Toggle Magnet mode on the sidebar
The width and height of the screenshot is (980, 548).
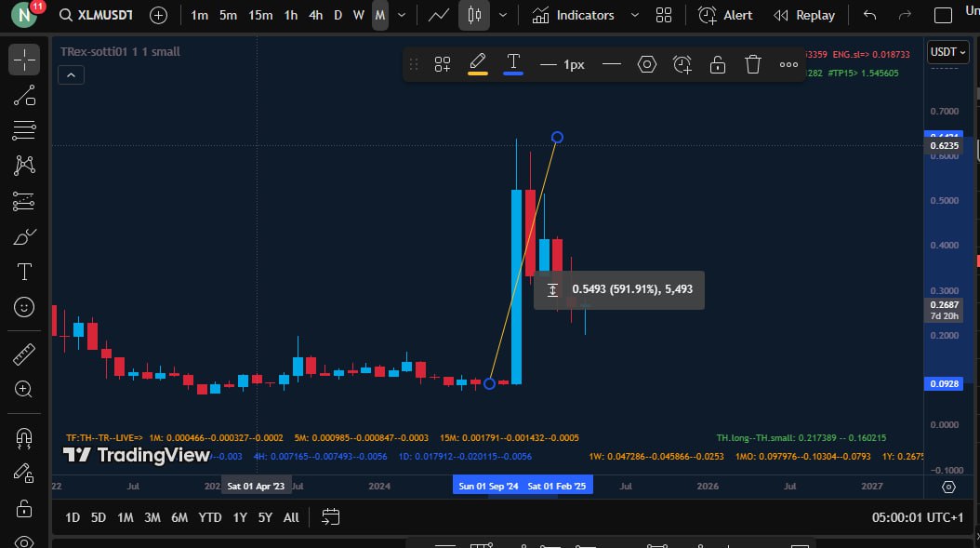24,437
